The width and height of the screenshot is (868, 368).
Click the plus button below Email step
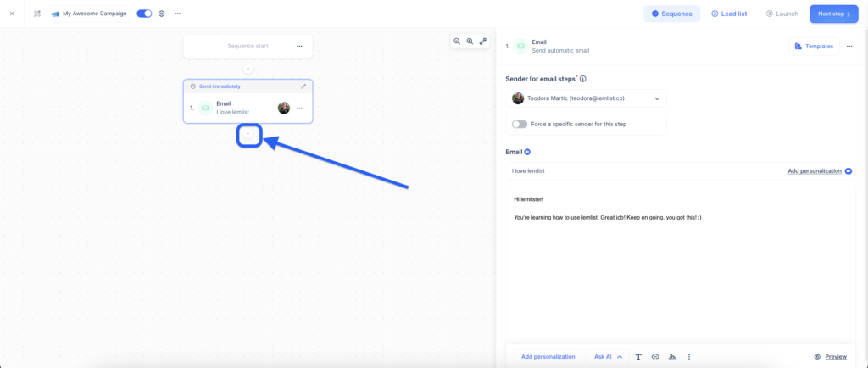point(248,134)
